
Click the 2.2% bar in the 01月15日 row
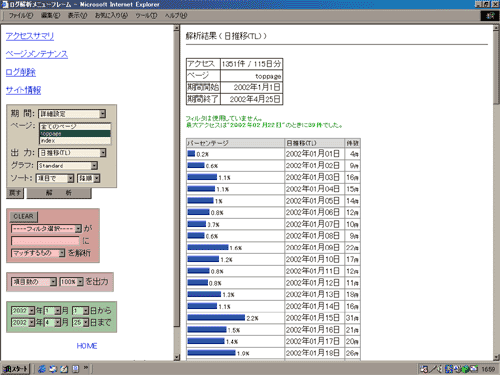216,318
